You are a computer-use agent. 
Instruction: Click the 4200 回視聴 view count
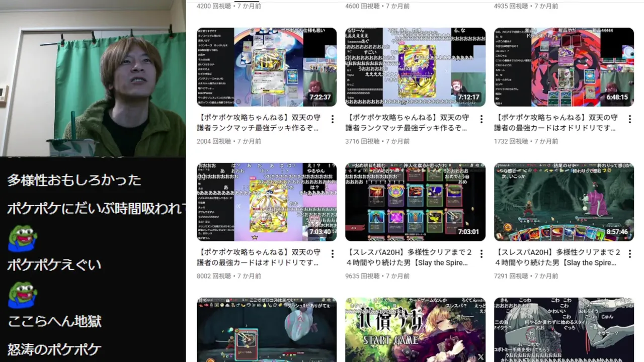214,7
